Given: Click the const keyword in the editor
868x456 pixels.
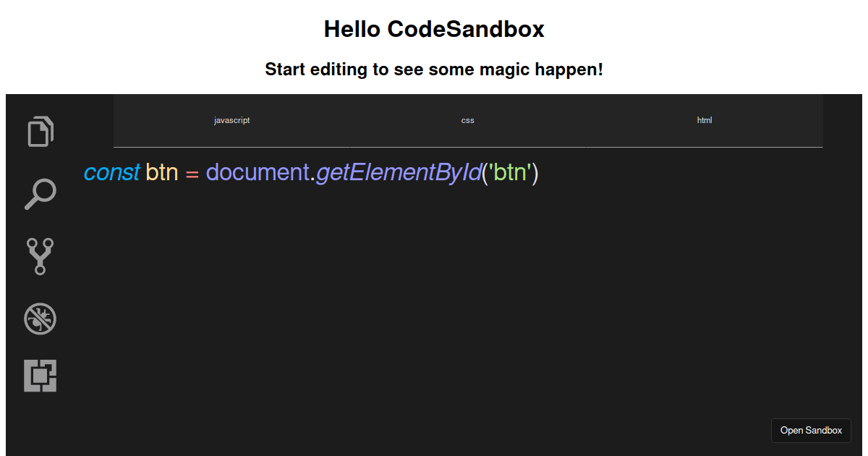Looking at the screenshot, I should 111,173.
